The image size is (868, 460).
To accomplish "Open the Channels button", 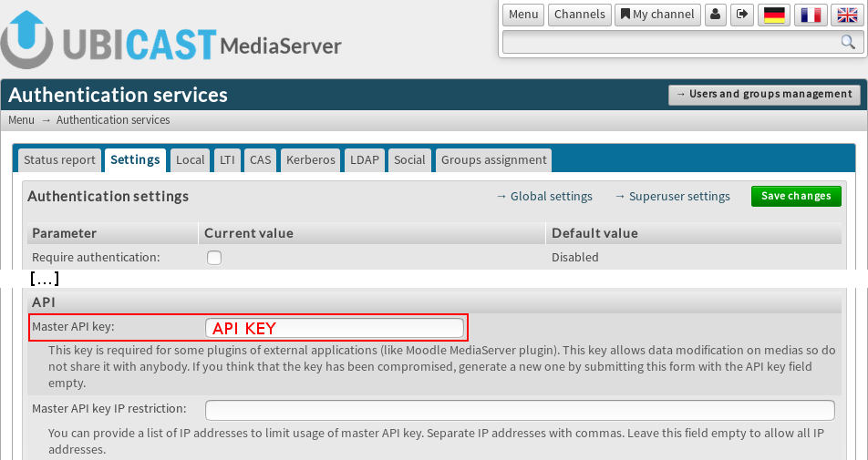I will (580, 15).
